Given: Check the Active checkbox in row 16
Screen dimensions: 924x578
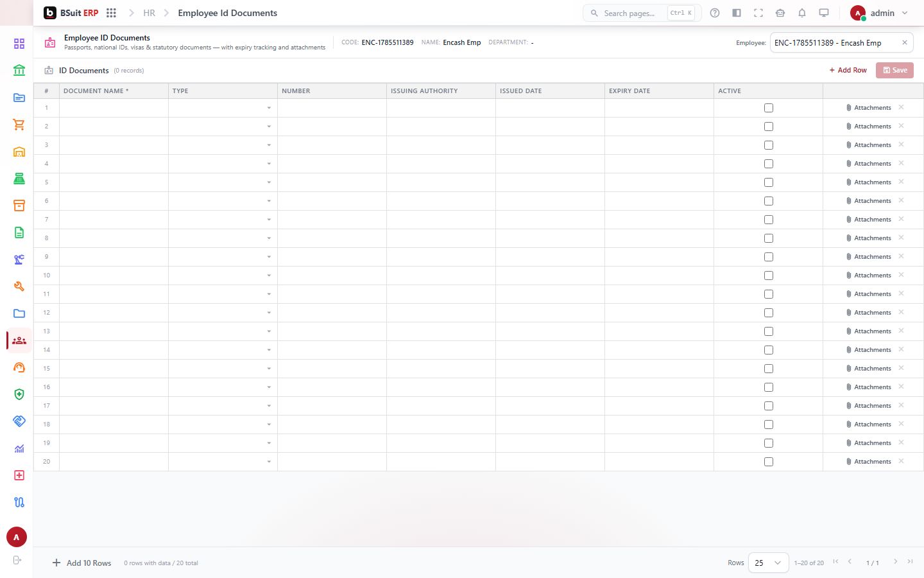Looking at the screenshot, I should tap(769, 387).
